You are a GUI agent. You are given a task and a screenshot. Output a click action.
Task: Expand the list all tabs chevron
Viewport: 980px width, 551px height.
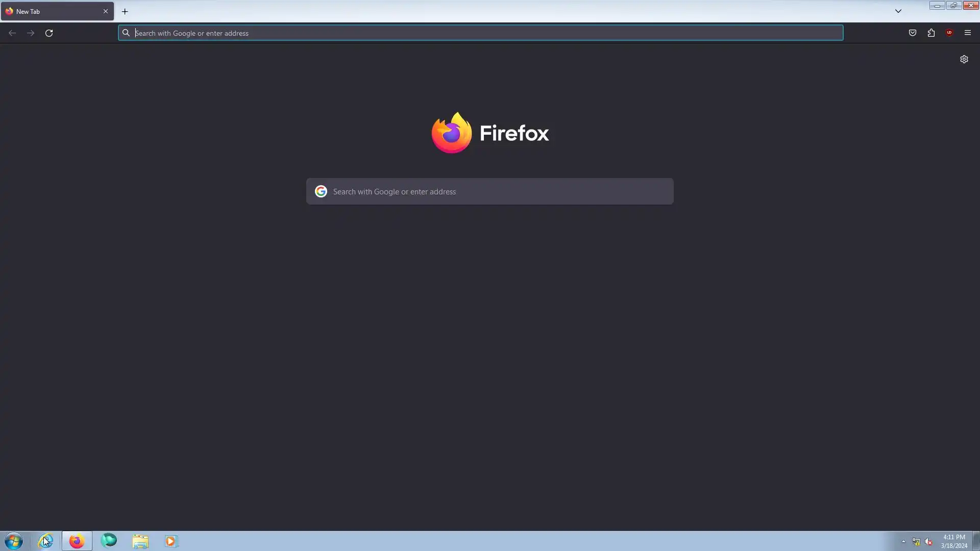898,11
